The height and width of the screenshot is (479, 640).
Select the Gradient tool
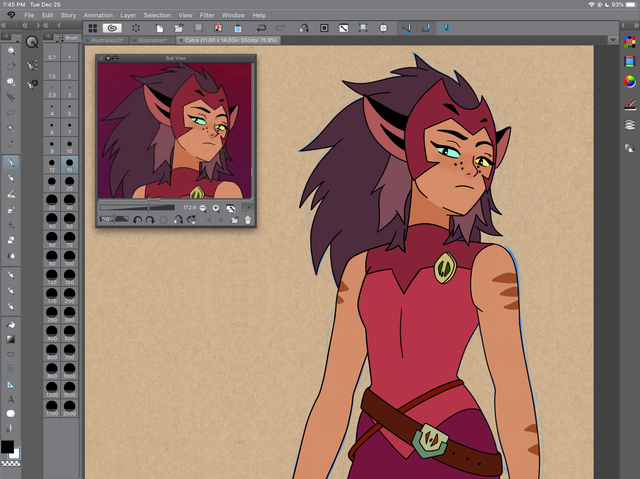(11, 339)
